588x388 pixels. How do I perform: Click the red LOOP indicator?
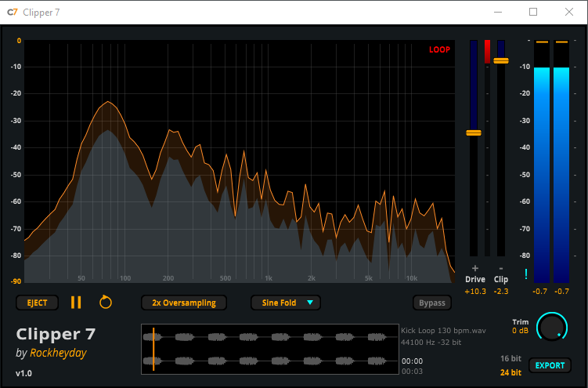439,49
